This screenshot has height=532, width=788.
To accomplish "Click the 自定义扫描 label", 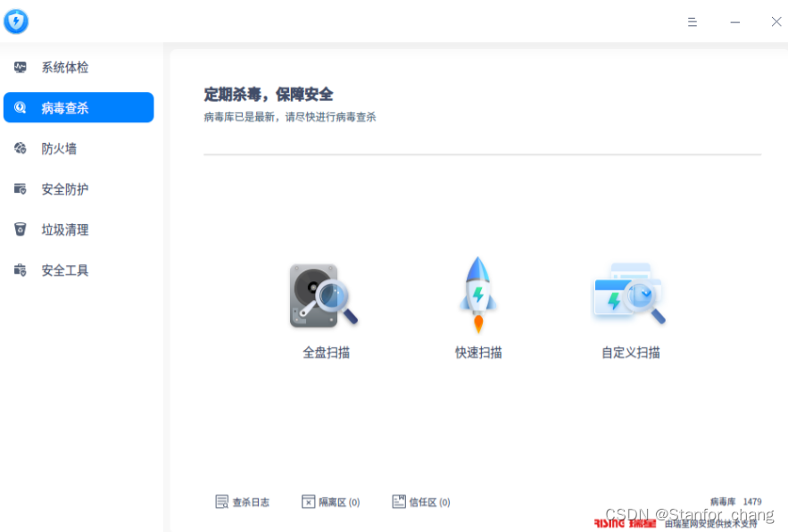I will coord(631,353).
